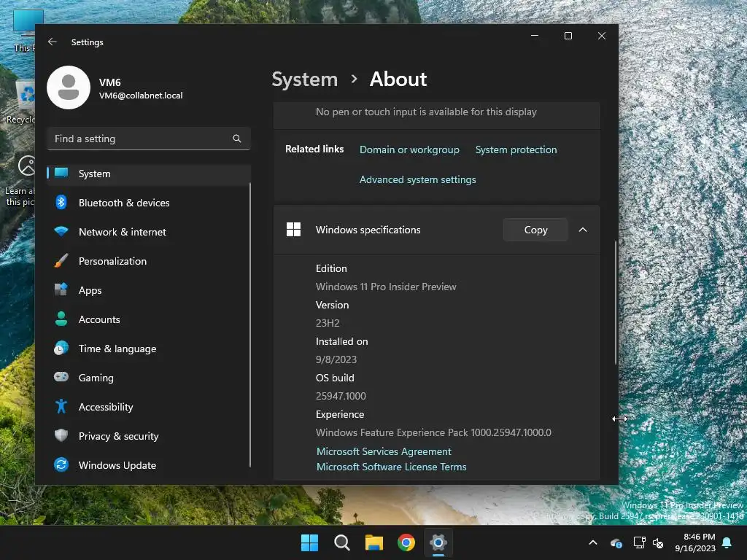Click the search magnifier in Find a setting
Viewport: 747px width, 560px height.
click(x=237, y=139)
